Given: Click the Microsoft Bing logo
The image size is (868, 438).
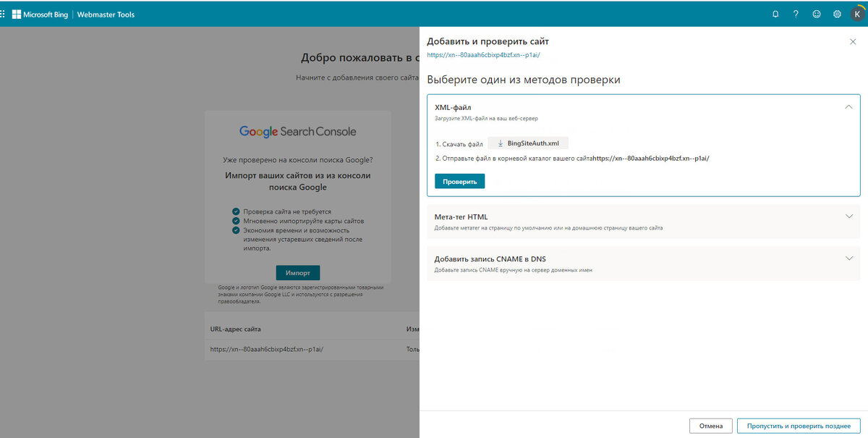Looking at the screenshot, I should click(x=39, y=14).
